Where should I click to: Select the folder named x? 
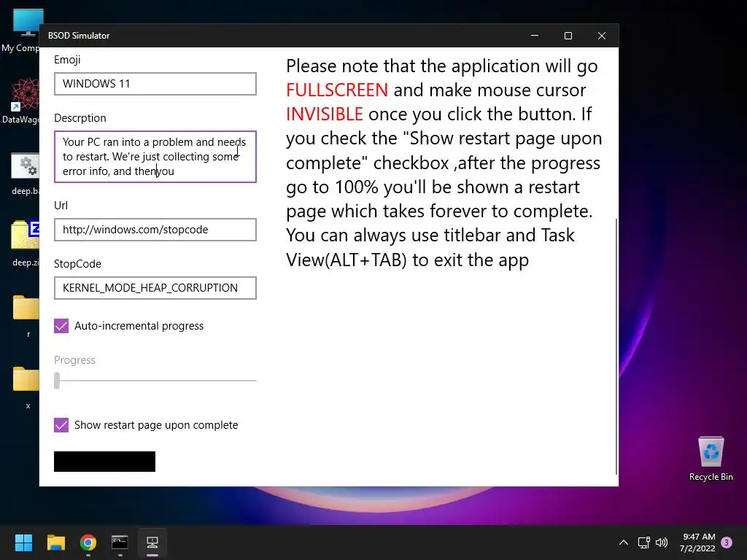coord(27,388)
